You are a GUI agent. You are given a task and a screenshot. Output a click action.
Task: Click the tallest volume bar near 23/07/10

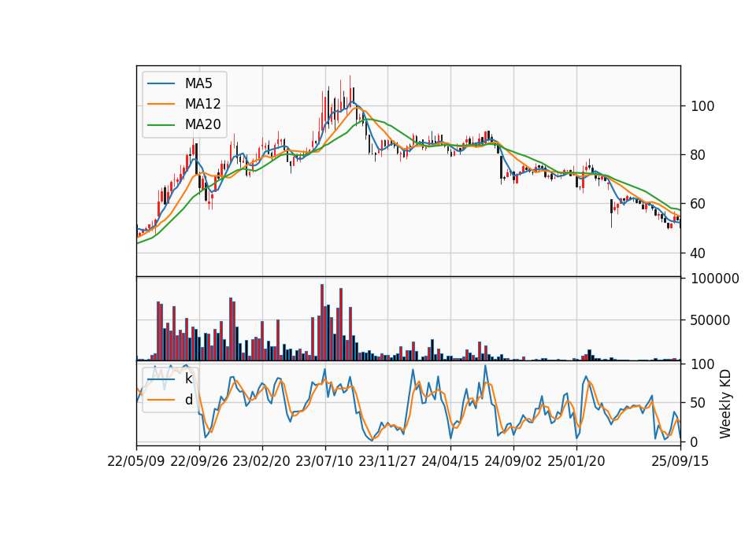tap(322, 323)
